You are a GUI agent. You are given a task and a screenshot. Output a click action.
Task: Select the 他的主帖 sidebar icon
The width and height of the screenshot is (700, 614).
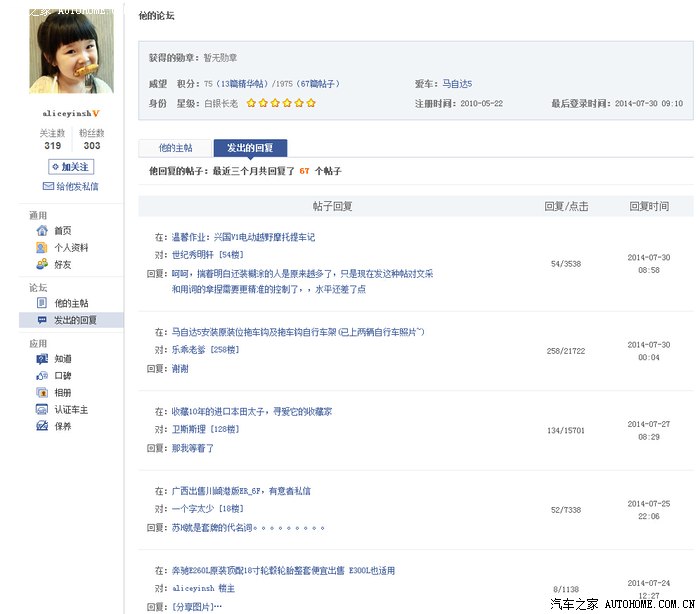(x=42, y=303)
